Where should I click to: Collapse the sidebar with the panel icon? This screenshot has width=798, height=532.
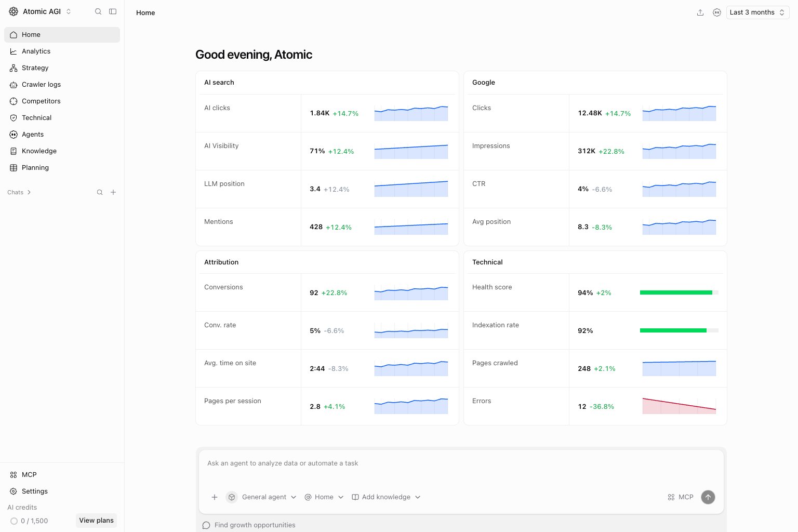(113, 11)
